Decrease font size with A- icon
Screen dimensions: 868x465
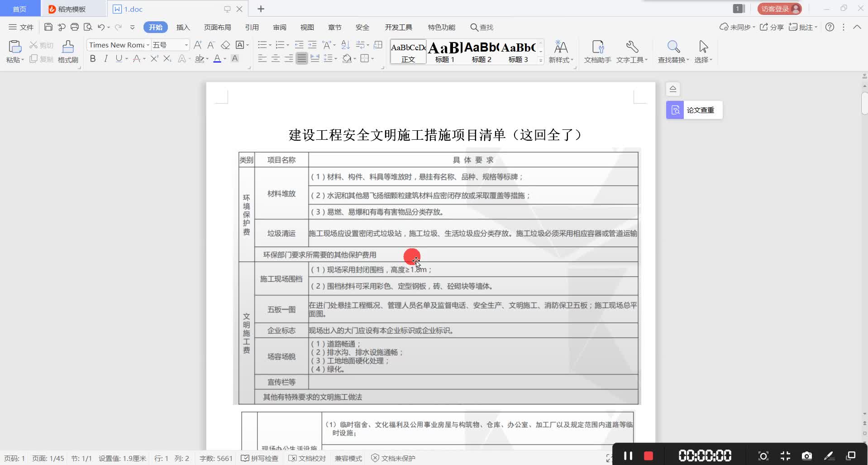[x=211, y=45]
